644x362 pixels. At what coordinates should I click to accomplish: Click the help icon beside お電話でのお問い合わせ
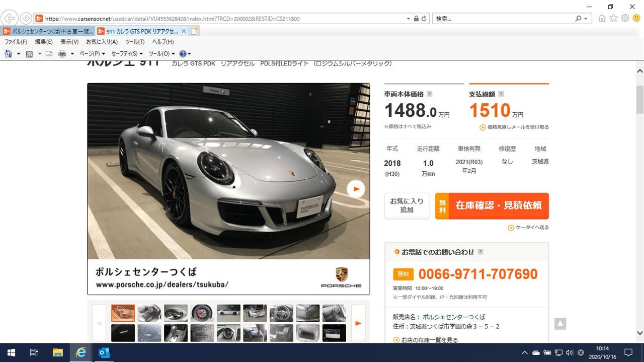pos(480,252)
